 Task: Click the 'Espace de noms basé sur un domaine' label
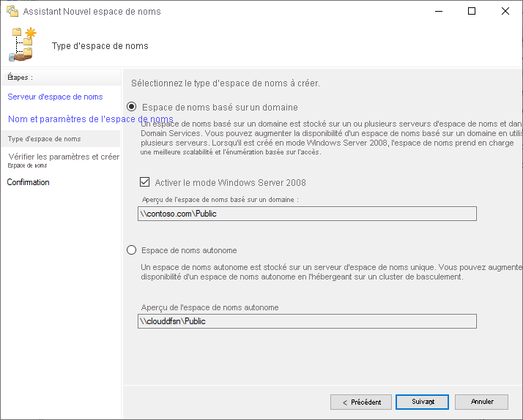pyautogui.click(x=220, y=108)
